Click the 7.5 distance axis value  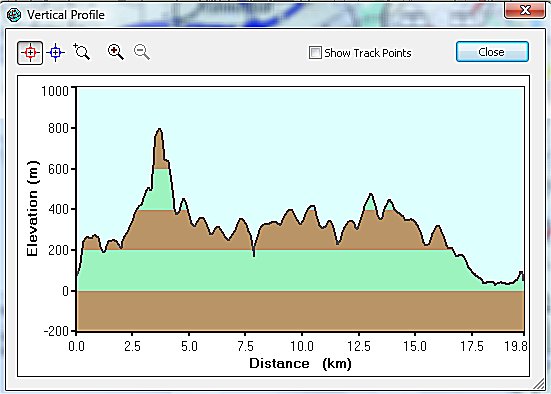coord(245,347)
